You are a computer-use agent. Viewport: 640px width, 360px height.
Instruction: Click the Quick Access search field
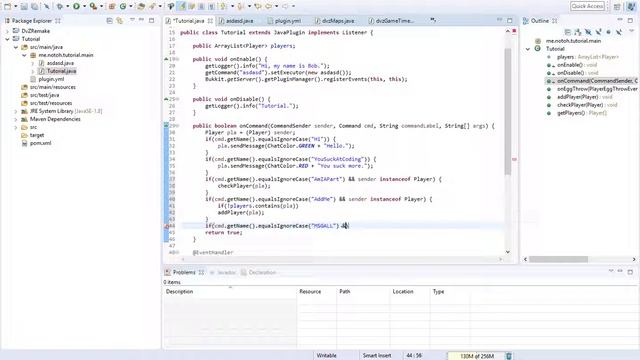587,6
